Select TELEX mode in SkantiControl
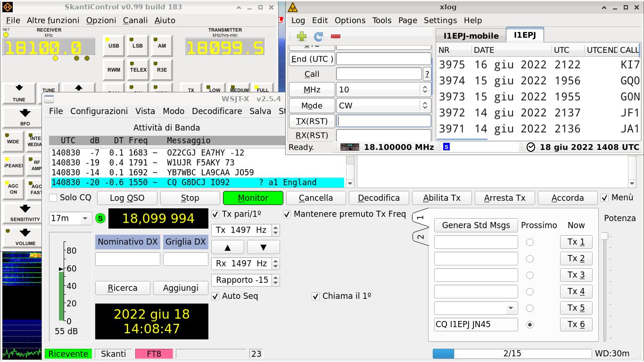The width and height of the screenshot is (644, 362). 138,70
